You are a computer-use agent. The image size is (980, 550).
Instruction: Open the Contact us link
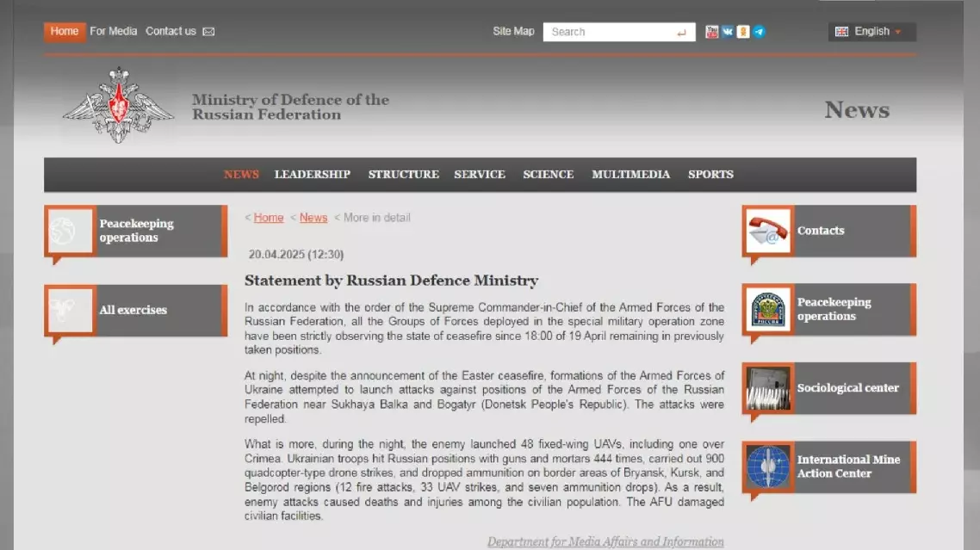[x=171, y=31]
